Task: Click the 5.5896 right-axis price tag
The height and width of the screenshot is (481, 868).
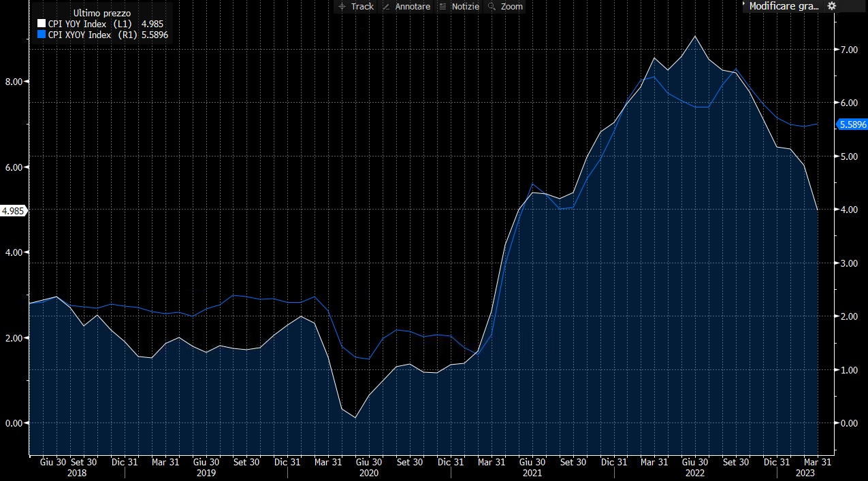Action: 852,125
